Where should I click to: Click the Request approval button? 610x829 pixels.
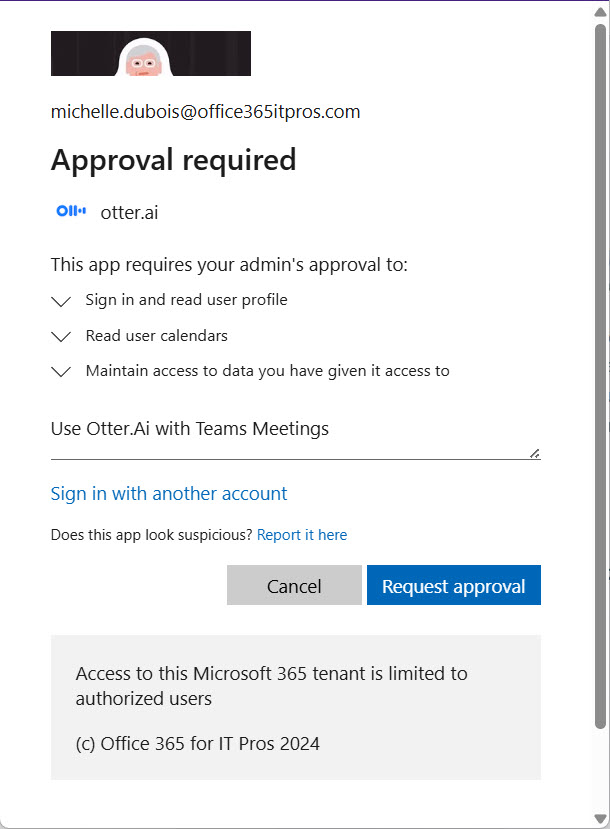click(x=454, y=585)
